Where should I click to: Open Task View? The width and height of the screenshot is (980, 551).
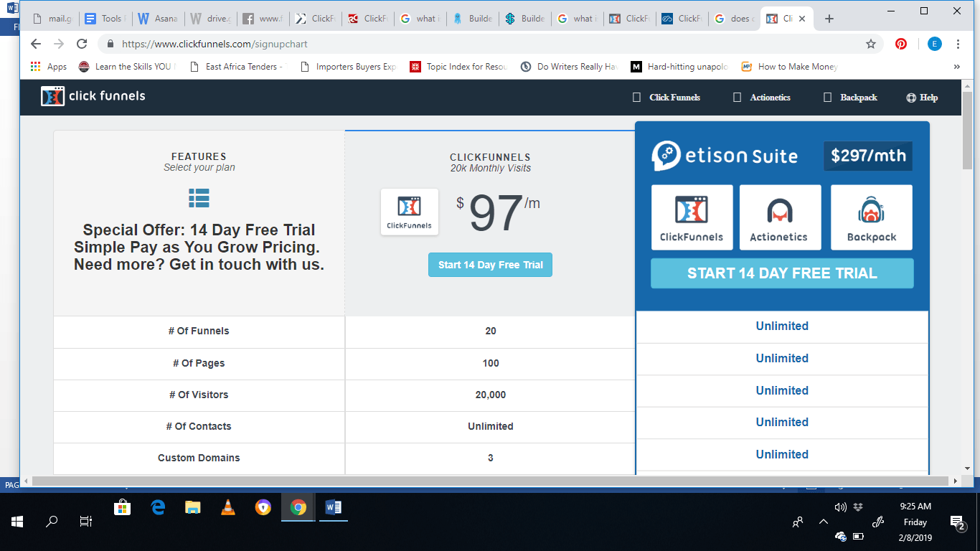tap(85, 522)
